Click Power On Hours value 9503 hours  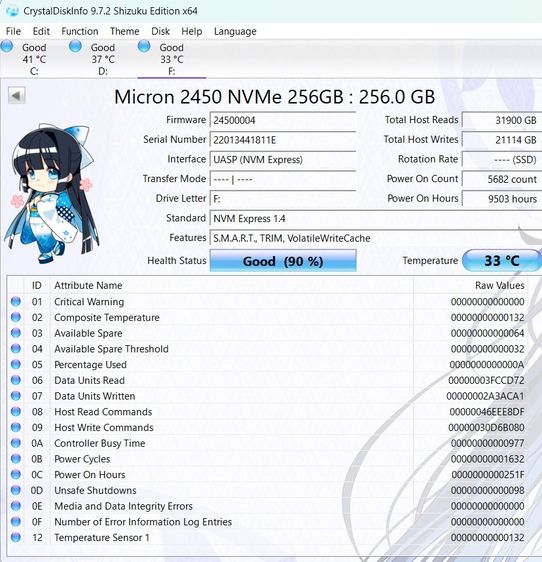[x=502, y=199]
